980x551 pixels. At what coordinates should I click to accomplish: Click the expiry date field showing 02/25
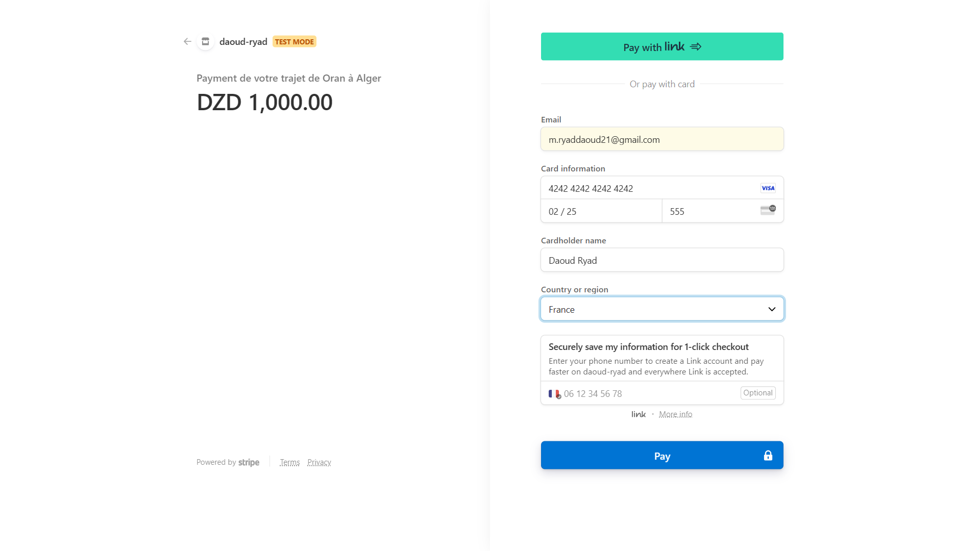pos(601,211)
